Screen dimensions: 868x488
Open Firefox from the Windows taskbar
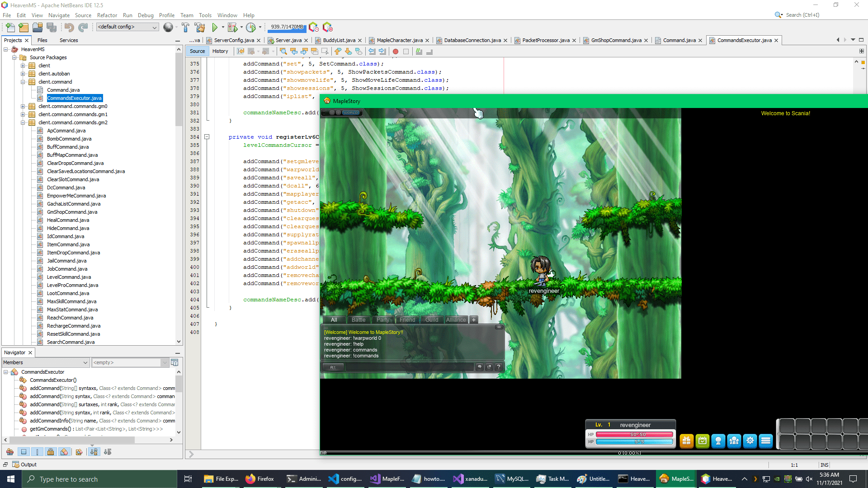(260, 479)
